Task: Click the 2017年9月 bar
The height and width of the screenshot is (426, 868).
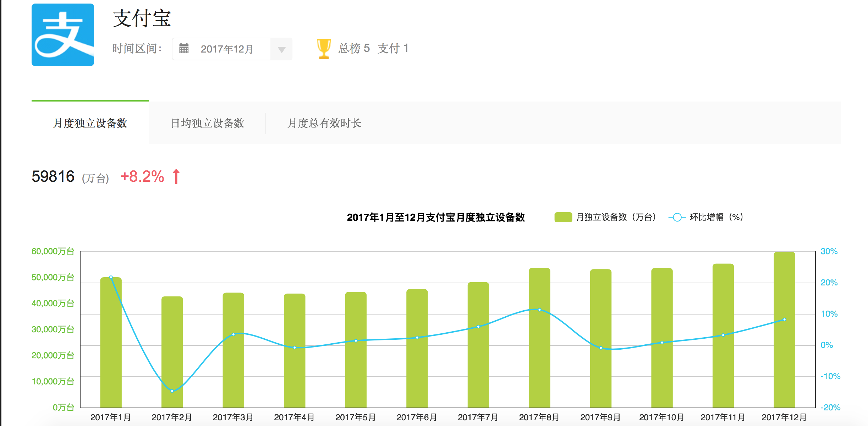Action: point(601,338)
